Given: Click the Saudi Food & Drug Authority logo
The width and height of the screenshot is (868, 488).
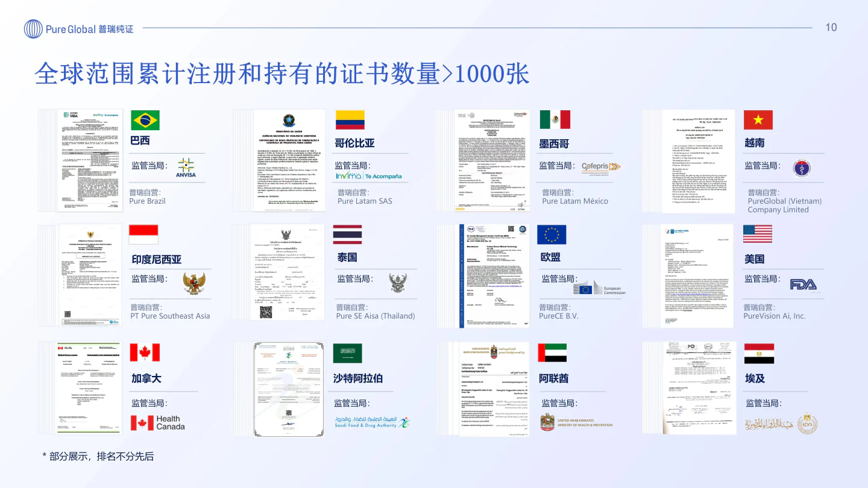Looking at the screenshot, I should tap(372, 422).
